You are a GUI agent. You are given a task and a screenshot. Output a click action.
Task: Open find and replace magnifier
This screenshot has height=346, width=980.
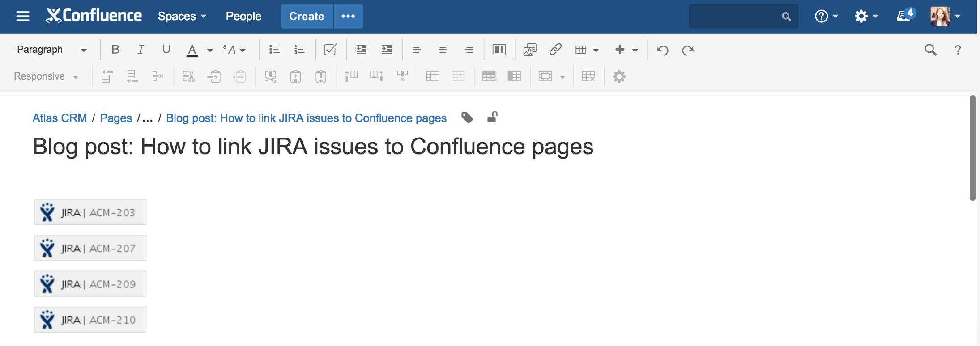coord(931,50)
